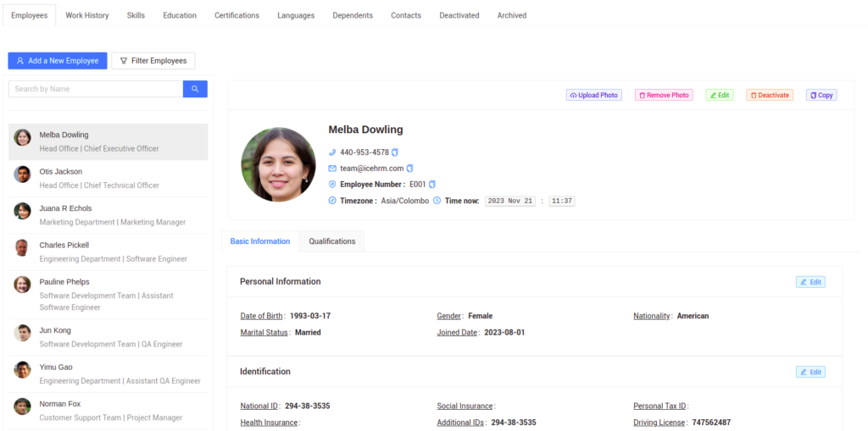
Task: Edit the Identification section
Action: (810, 372)
